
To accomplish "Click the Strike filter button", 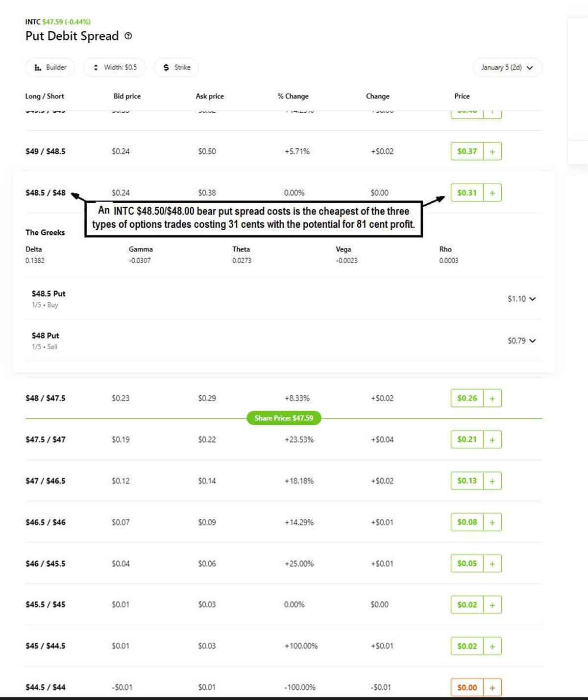I will 176,68.
